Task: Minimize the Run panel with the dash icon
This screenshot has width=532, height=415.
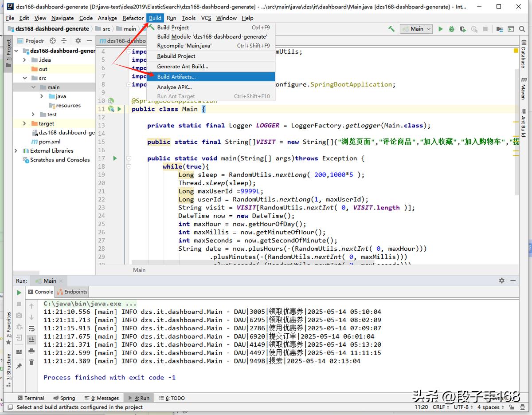Action: 513,281
